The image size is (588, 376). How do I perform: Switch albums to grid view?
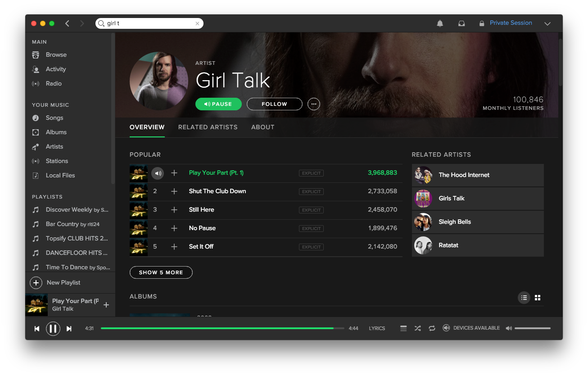coord(538,298)
